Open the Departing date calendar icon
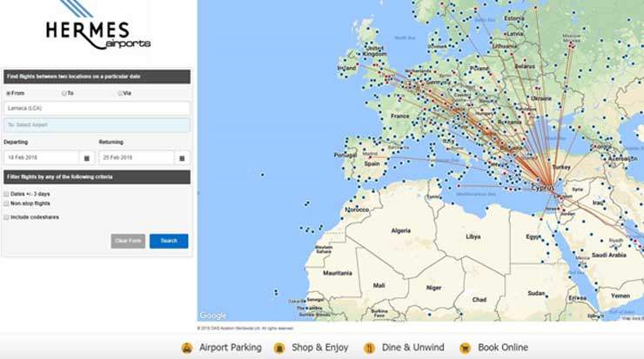 (86, 158)
